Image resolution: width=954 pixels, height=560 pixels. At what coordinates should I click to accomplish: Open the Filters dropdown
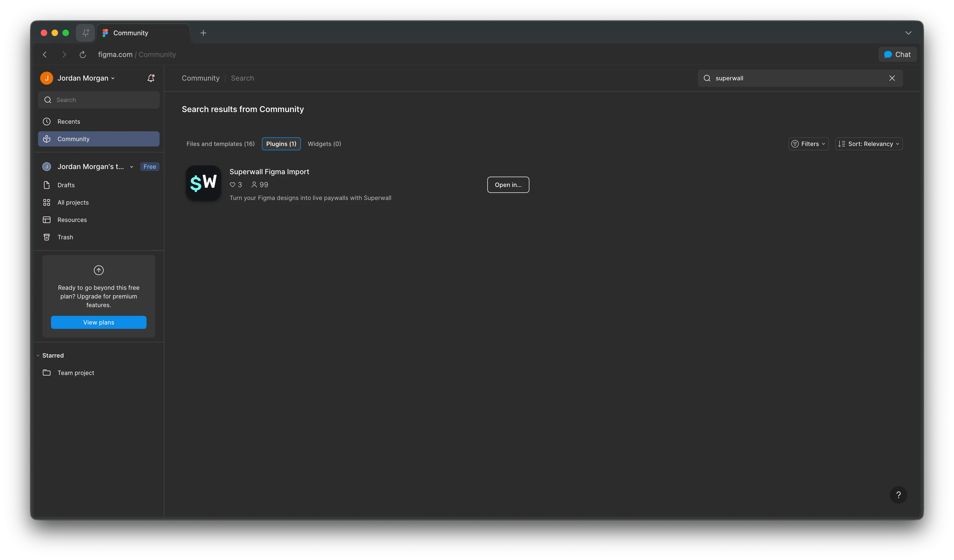coord(808,144)
